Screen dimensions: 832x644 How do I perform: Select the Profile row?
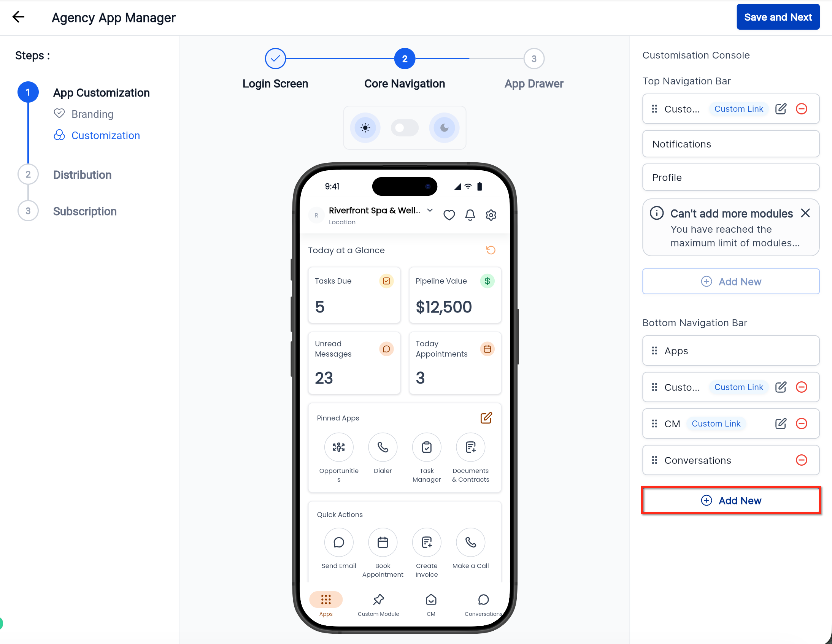pos(731,178)
